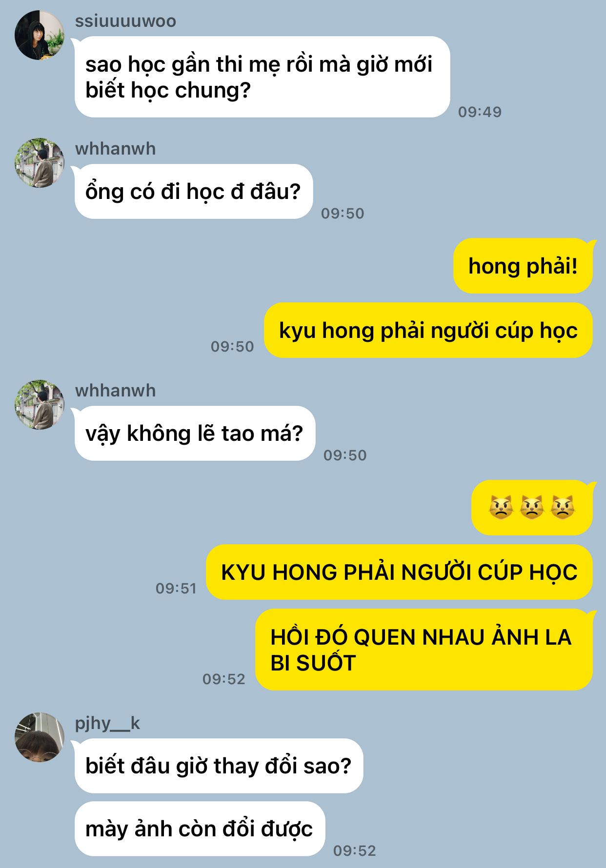This screenshot has height=868, width=606.
Task: Tap the 'biết đâu giờ thay đổi sao?' bubble
Action: pyautogui.click(x=219, y=766)
